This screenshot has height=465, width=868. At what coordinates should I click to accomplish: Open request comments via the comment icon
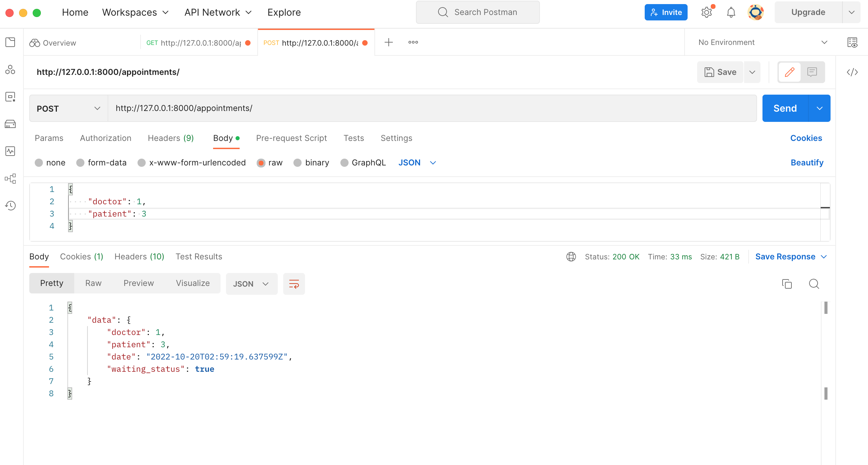[812, 72]
